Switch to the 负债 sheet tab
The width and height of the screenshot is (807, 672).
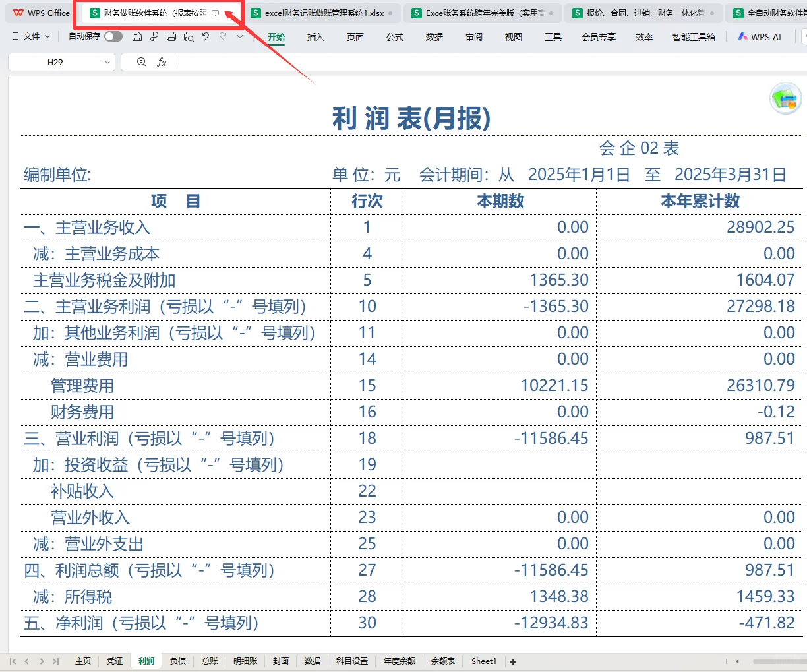click(177, 661)
